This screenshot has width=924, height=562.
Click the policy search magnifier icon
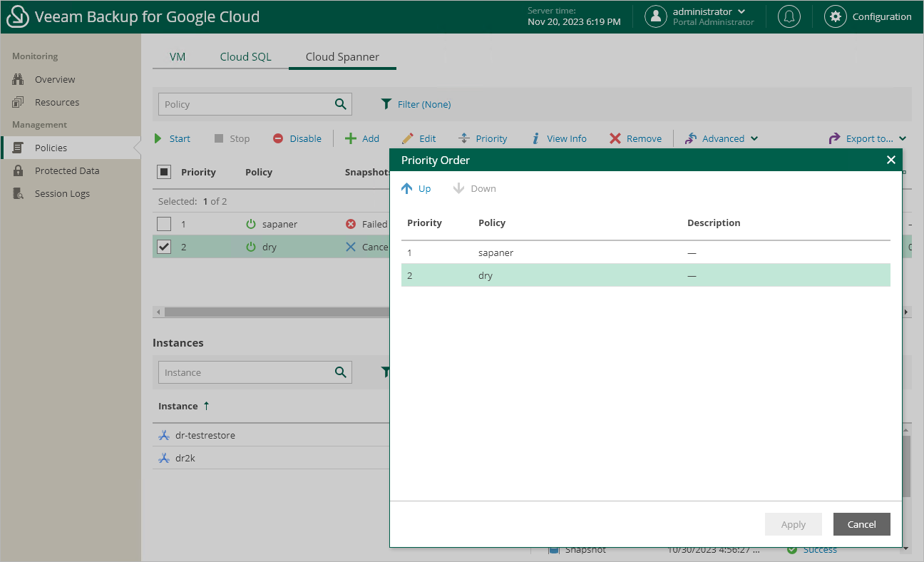pyautogui.click(x=341, y=104)
